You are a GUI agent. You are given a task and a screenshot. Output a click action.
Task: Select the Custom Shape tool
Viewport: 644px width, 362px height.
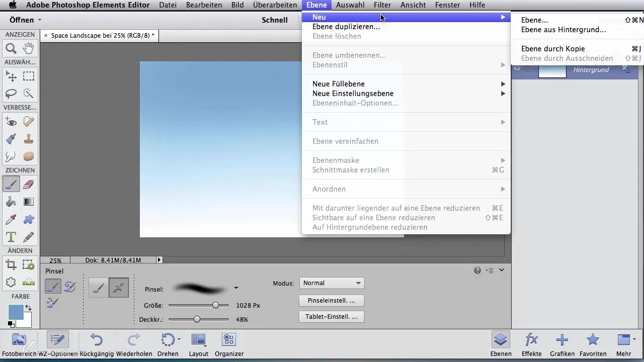(x=29, y=219)
